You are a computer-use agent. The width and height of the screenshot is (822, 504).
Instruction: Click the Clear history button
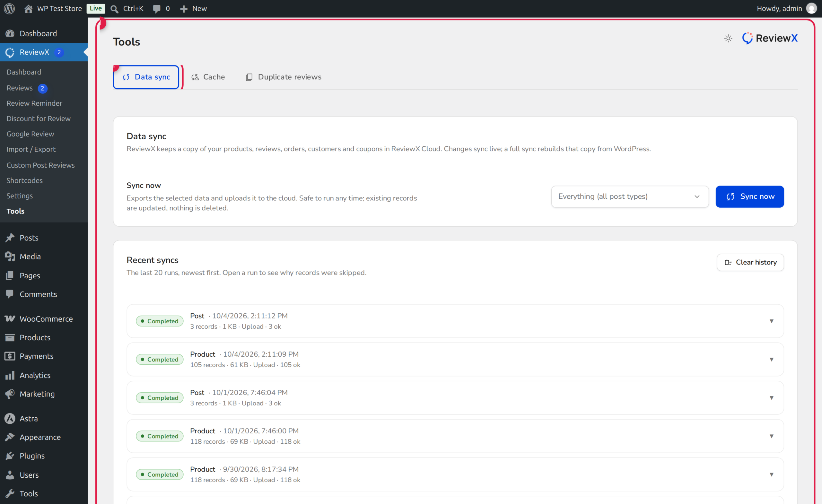click(x=750, y=262)
